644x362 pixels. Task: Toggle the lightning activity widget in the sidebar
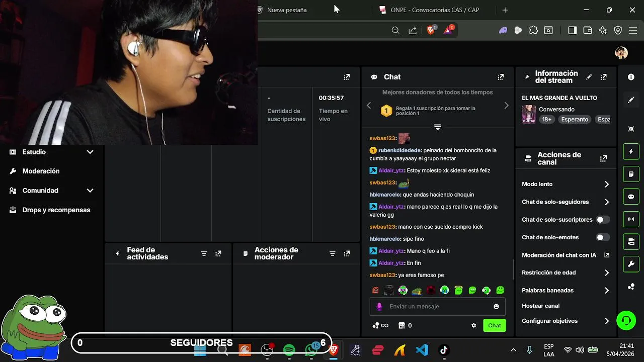[631, 151]
